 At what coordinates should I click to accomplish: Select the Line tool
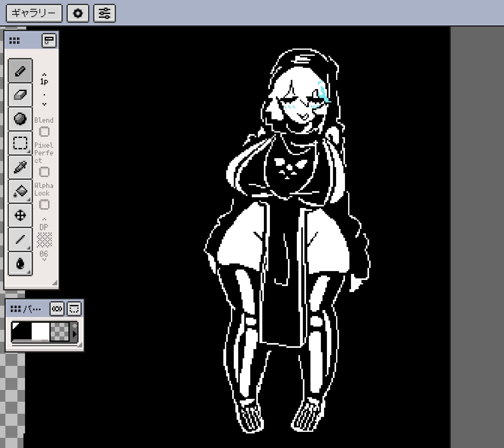click(x=20, y=239)
